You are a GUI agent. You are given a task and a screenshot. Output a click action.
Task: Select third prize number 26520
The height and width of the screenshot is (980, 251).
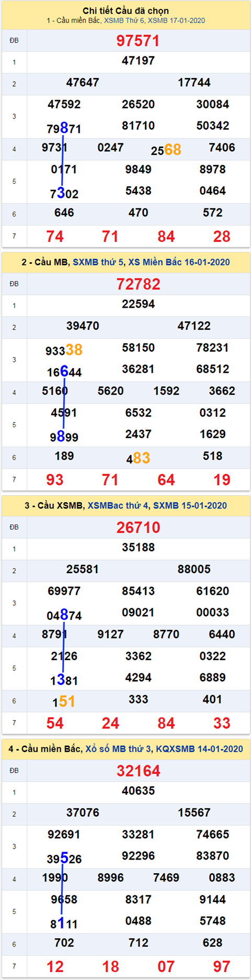pyautogui.click(x=138, y=104)
